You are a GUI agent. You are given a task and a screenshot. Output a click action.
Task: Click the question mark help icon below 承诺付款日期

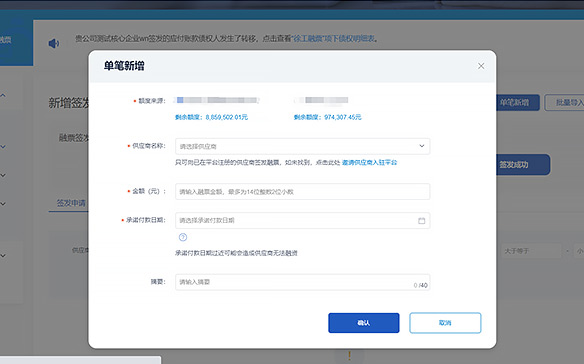[183, 237]
